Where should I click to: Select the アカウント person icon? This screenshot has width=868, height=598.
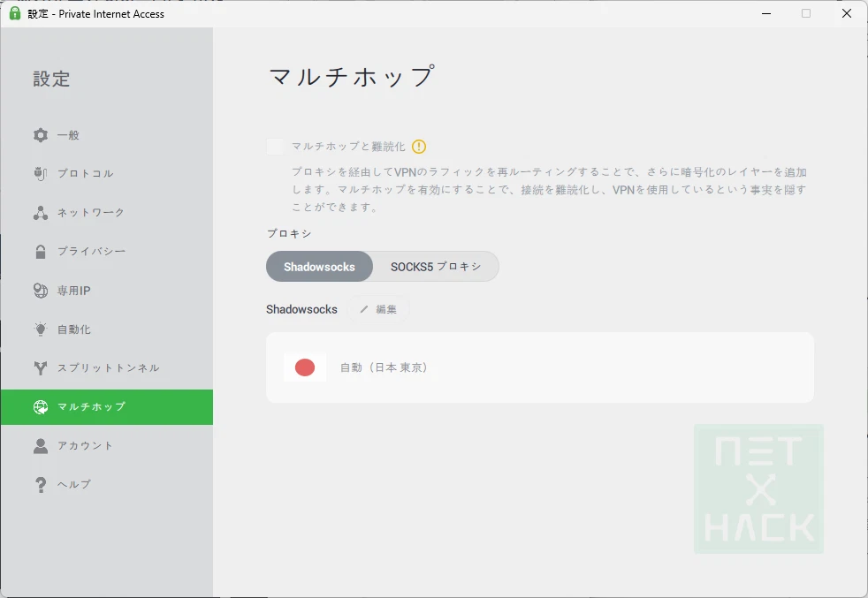click(x=40, y=445)
